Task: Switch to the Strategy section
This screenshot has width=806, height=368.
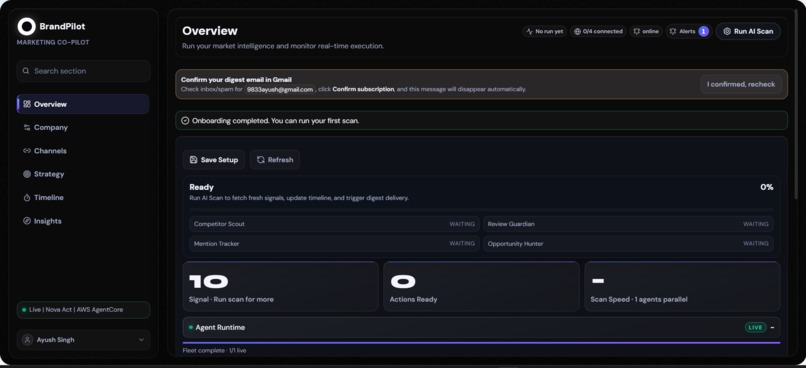Action: [x=83, y=174]
